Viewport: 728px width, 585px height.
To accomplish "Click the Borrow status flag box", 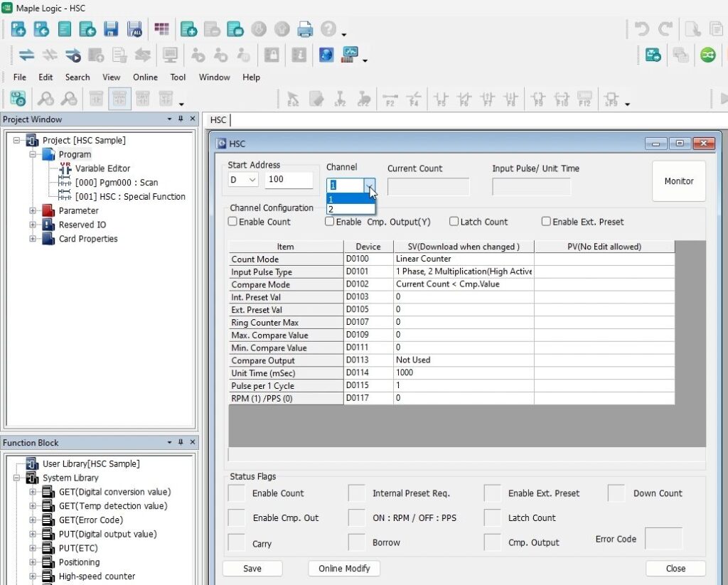I will coord(357,542).
